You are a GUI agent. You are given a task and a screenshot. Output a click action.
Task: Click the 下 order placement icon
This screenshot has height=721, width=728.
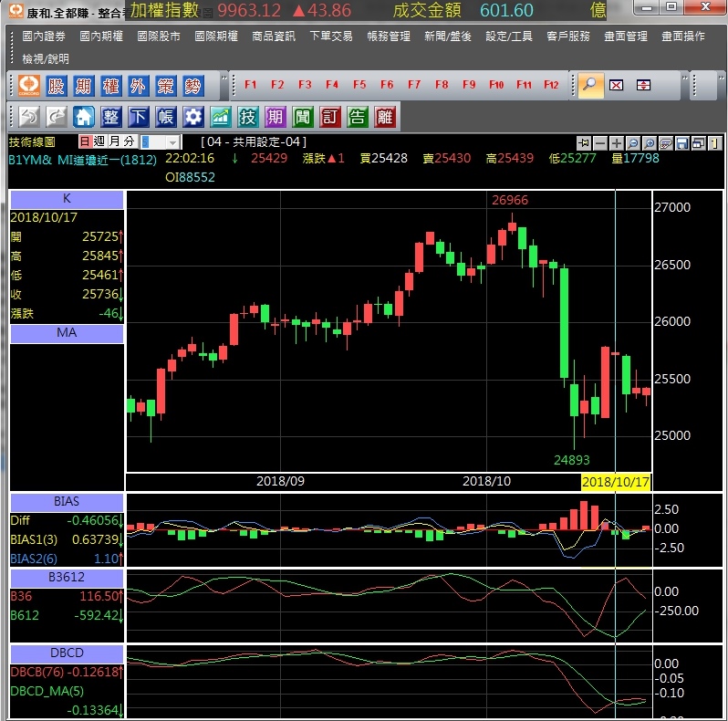[139, 117]
